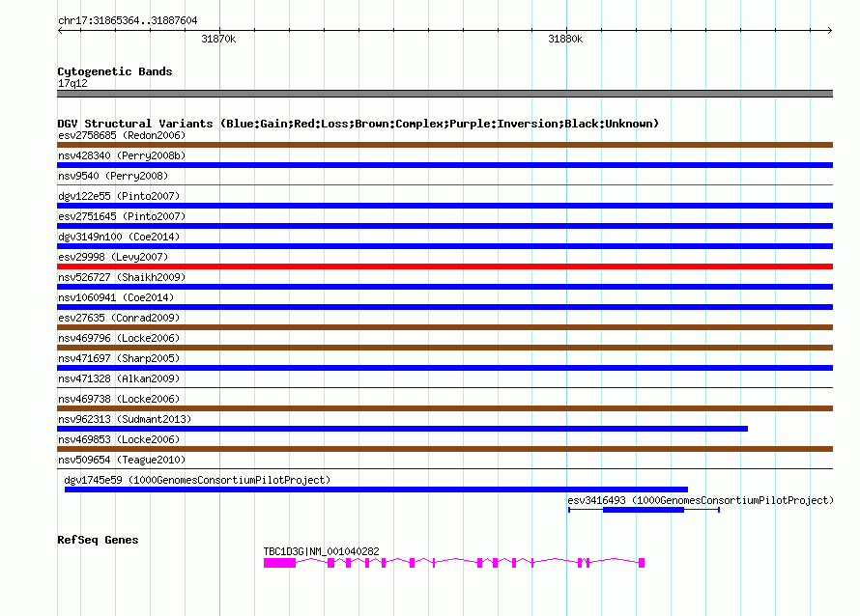Select the nsv509654 (Teague2010) label

click(122, 460)
